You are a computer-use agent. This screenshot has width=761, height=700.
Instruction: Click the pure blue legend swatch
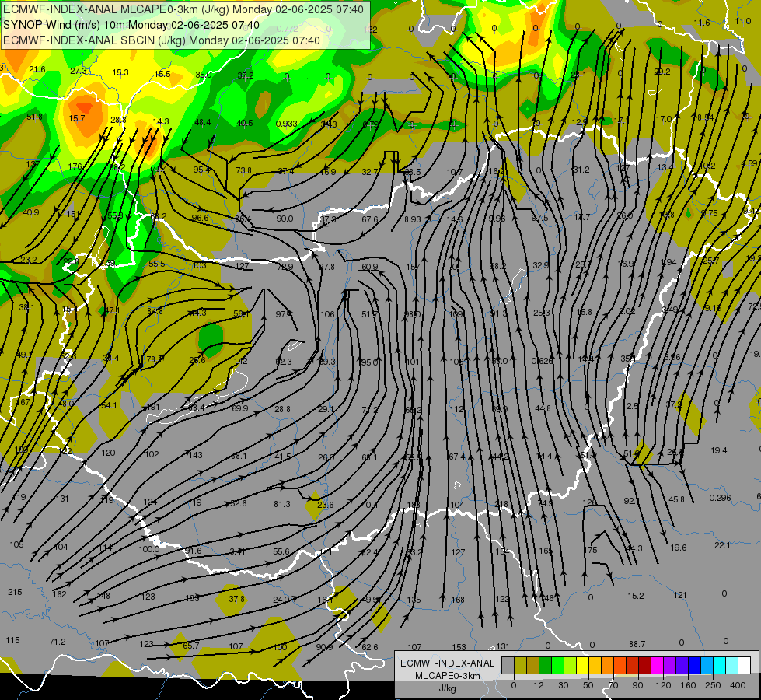click(695, 665)
